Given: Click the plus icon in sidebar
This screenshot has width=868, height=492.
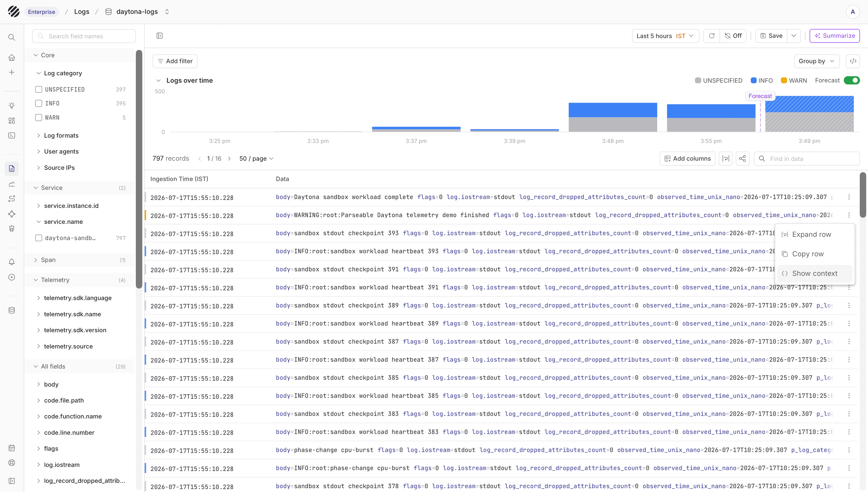Looking at the screenshot, I should [x=12, y=72].
